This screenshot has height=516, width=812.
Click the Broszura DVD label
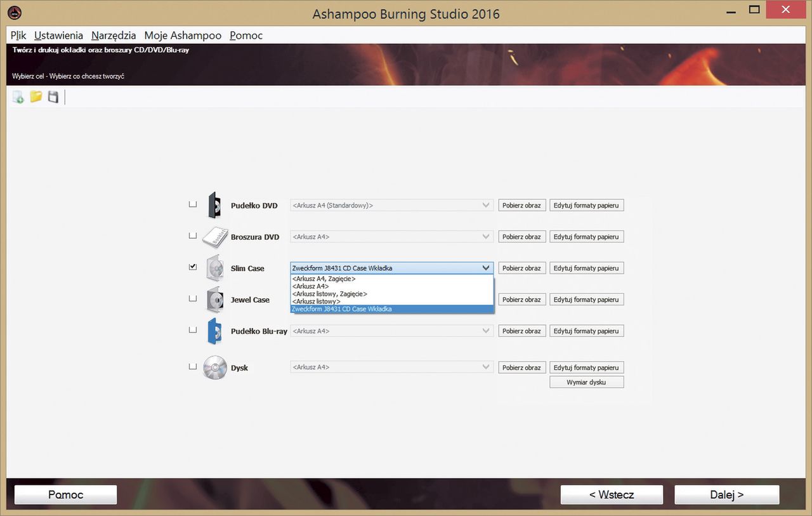coord(255,237)
